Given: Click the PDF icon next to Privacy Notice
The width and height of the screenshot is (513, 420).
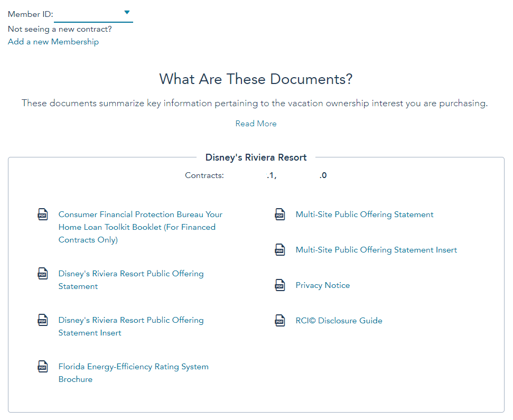Looking at the screenshot, I should click(279, 285).
